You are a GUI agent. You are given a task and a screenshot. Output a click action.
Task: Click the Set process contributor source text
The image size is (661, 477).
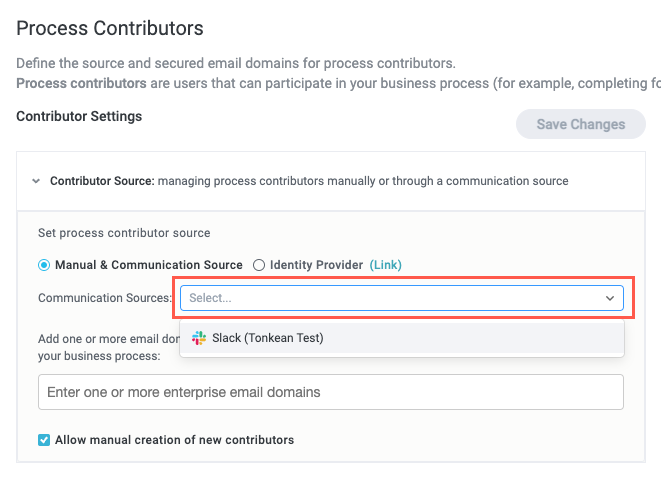(124, 233)
